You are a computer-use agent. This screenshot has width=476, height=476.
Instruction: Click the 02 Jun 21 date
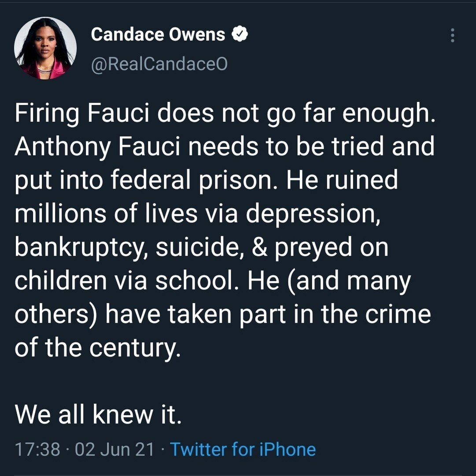coord(115,449)
